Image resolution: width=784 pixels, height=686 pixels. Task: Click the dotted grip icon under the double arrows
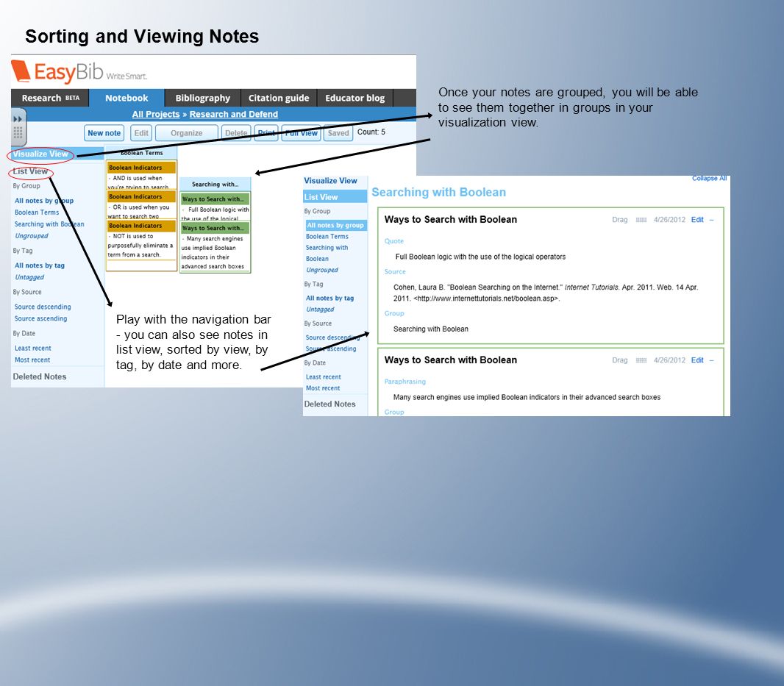click(18, 132)
